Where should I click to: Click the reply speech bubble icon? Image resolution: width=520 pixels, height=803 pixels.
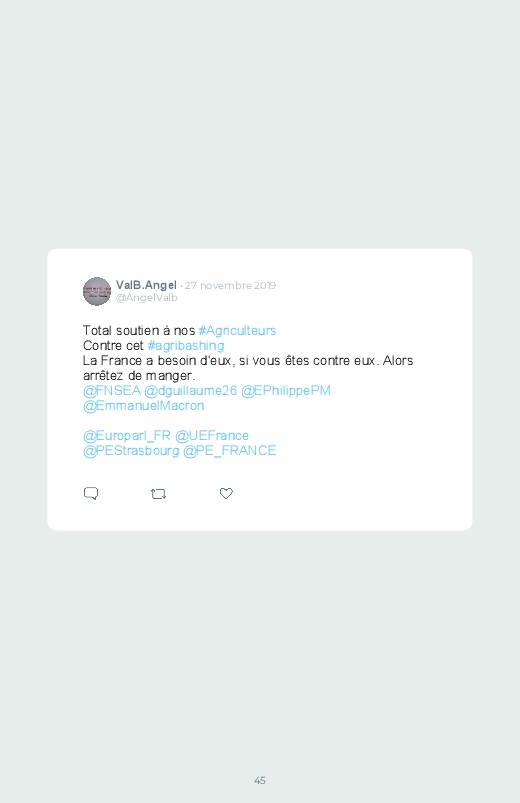click(91, 493)
